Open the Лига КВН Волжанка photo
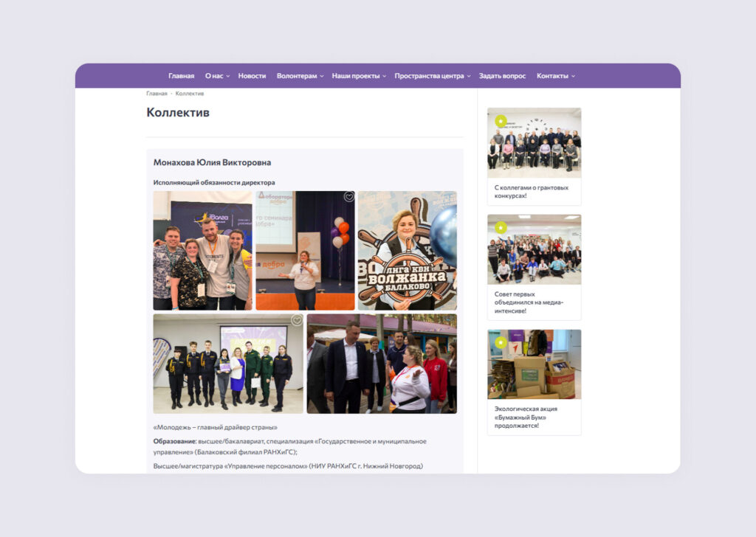Image resolution: width=756 pixels, height=537 pixels. [x=407, y=251]
